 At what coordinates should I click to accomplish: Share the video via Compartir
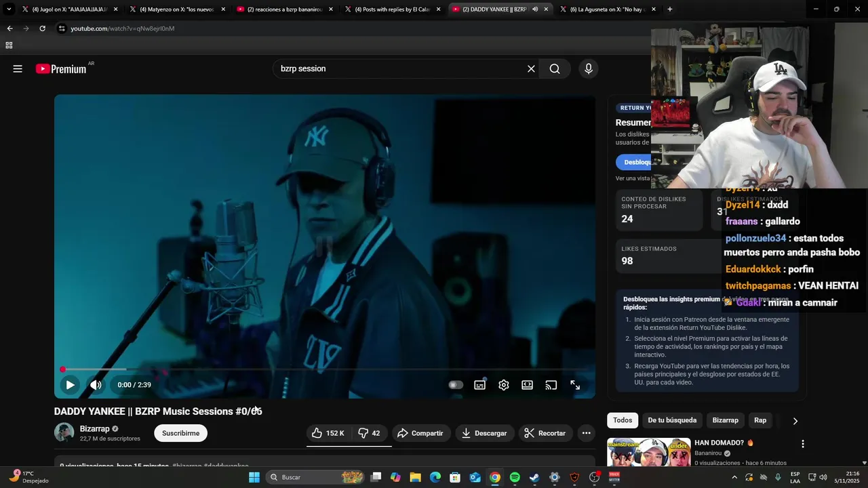pos(420,433)
